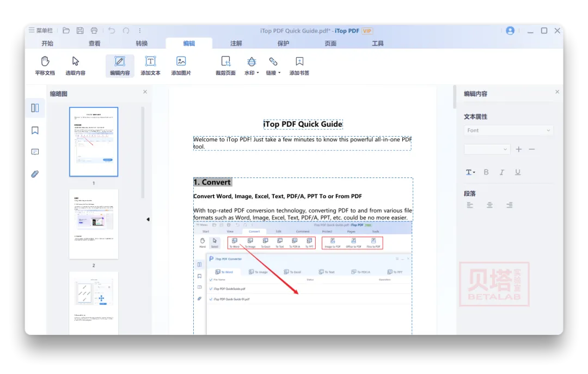Open the user account avatar
Viewport: 588px width, 374px height.
click(510, 31)
